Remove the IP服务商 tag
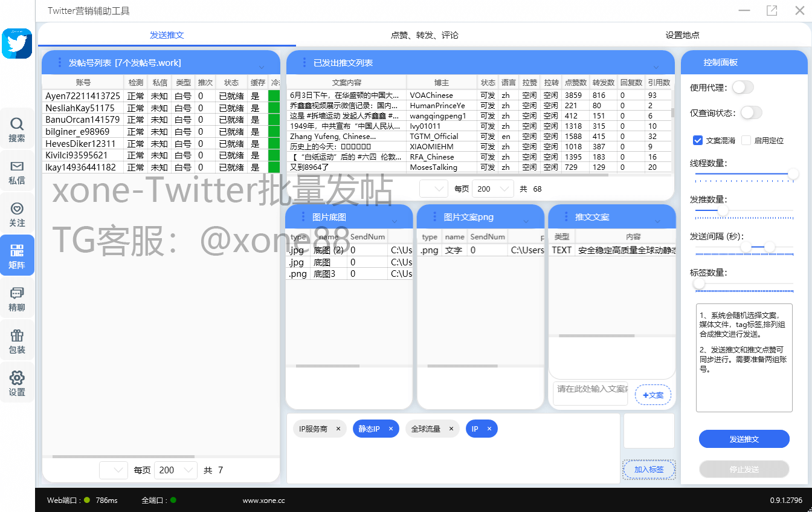Image resolution: width=812 pixels, height=512 pixels. pos(338,429)
